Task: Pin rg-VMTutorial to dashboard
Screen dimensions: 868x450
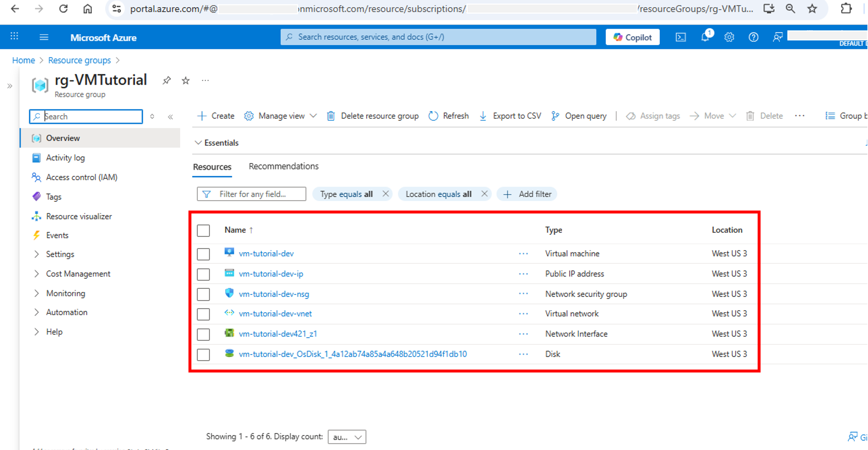Action: (x=166, y=81)
